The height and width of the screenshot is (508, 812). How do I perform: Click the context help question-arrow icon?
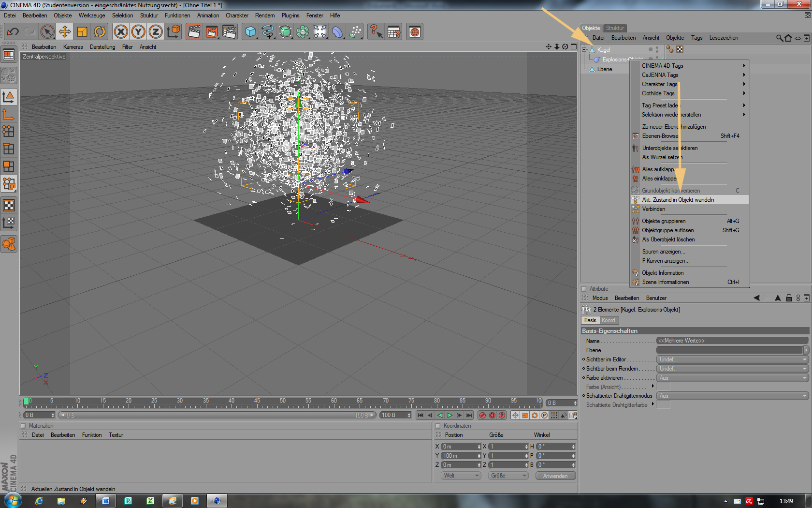coord(376,32)
